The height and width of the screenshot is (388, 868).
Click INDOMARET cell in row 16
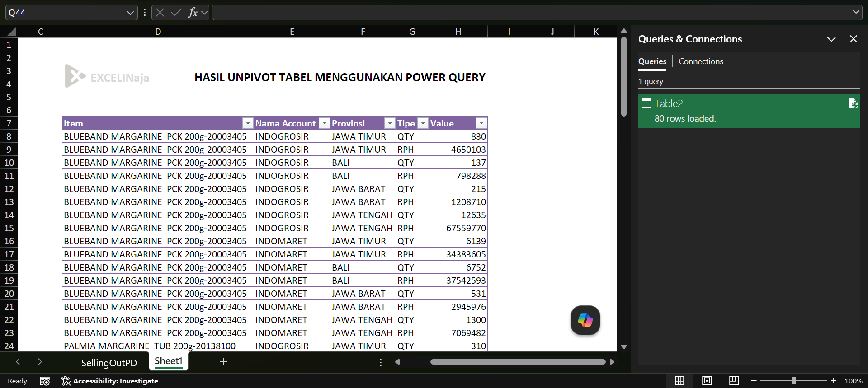292,241
